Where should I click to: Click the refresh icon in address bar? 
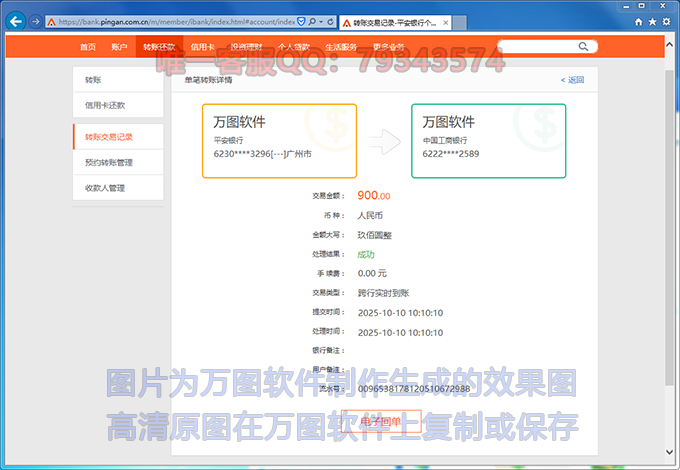(x=331, y=21)
